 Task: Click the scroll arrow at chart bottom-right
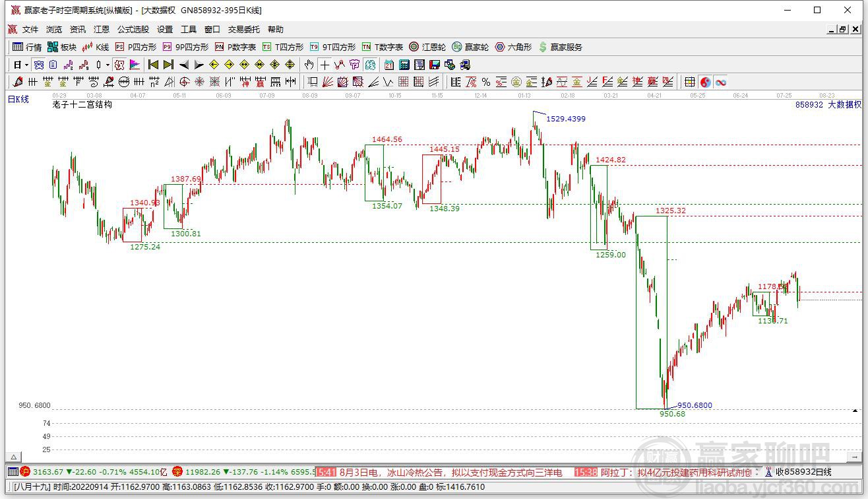pos(855,457)
